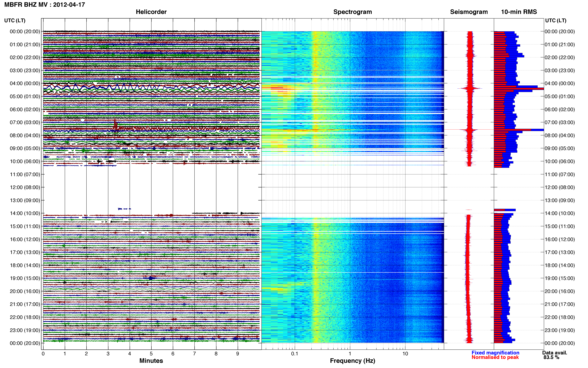The width and height of the screenshot is (588, 368).
Task: Click the Data avail. label
Action: pyautogui.click(x=555, y=353)
